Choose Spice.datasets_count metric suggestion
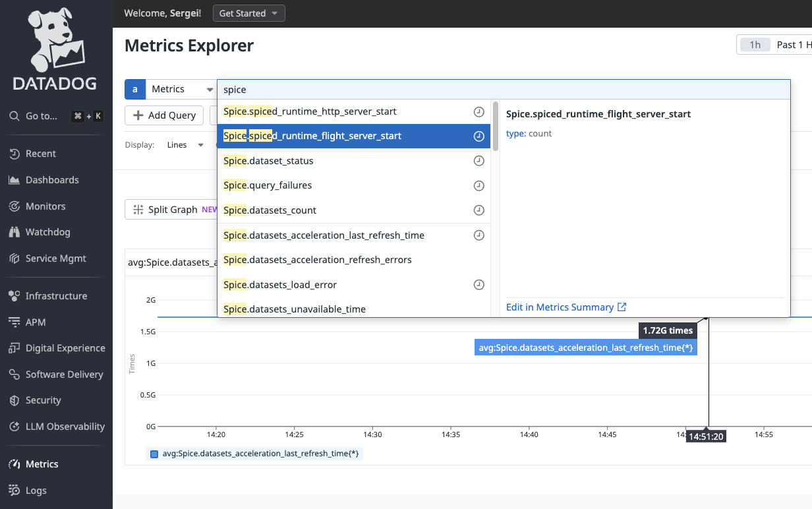The height and width of the screenshot is (509, 812). coord(270,210)
